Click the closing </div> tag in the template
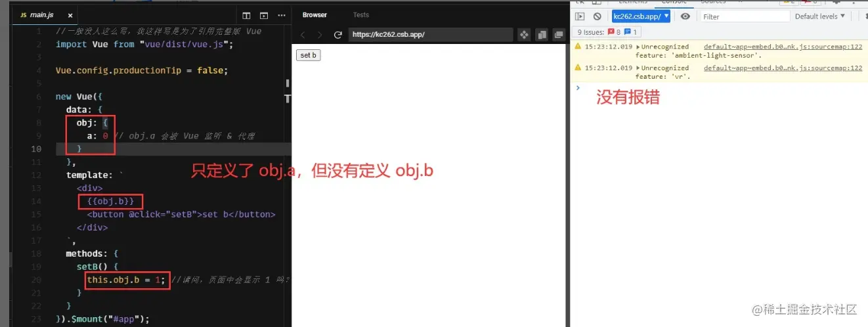Screen dimensions: 868x327 coord(92,227)
